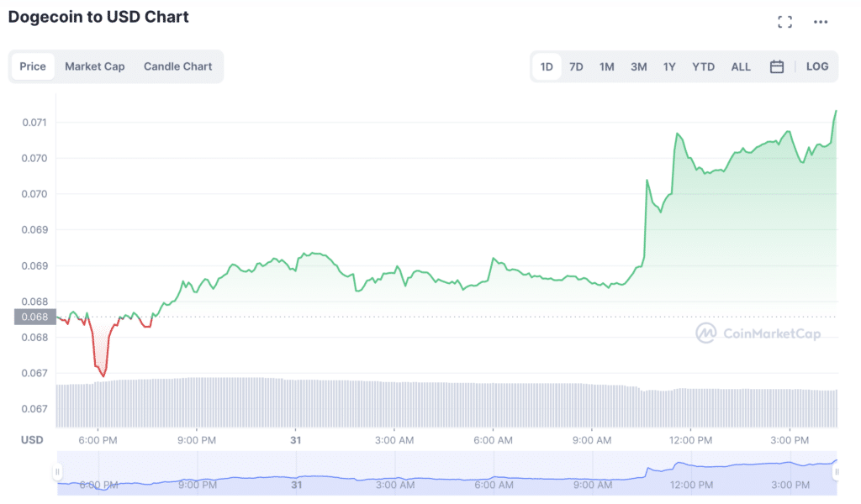Click the 3:00 AM main chart axis label
Screen dimensions: 861x504
coord(394,440)
